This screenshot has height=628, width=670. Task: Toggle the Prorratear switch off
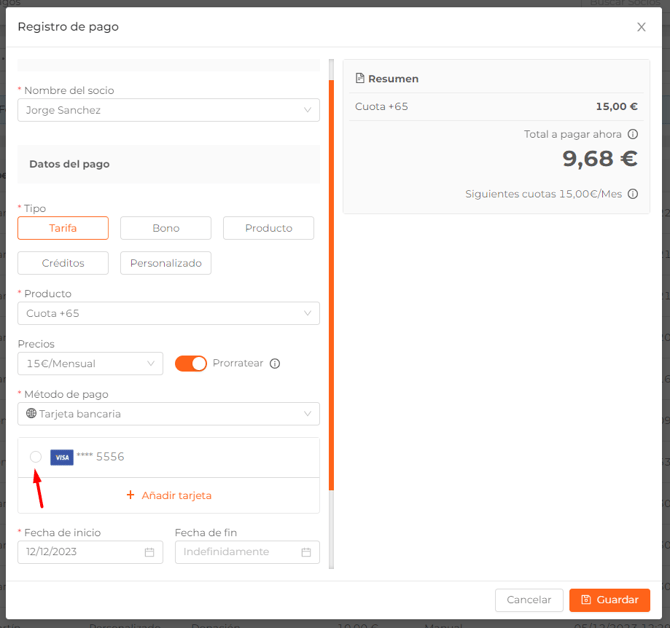191,364
